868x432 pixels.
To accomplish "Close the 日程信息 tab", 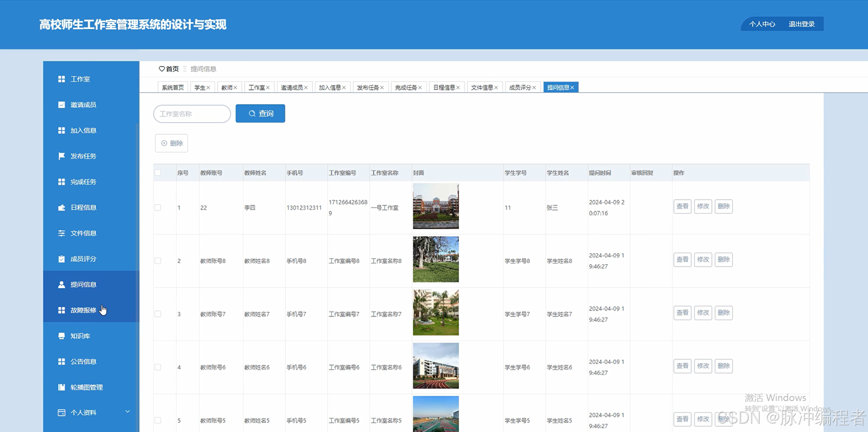I will pos(458,88).
